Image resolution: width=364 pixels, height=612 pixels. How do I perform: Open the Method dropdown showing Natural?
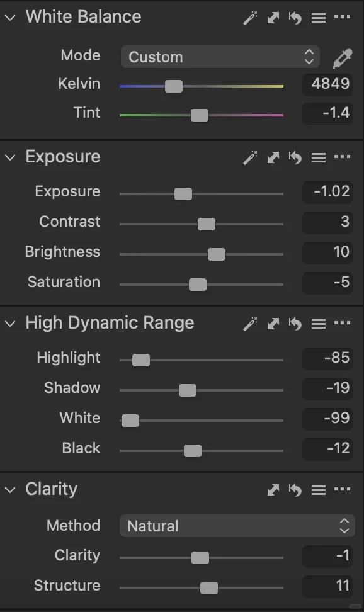click(237, 526)
